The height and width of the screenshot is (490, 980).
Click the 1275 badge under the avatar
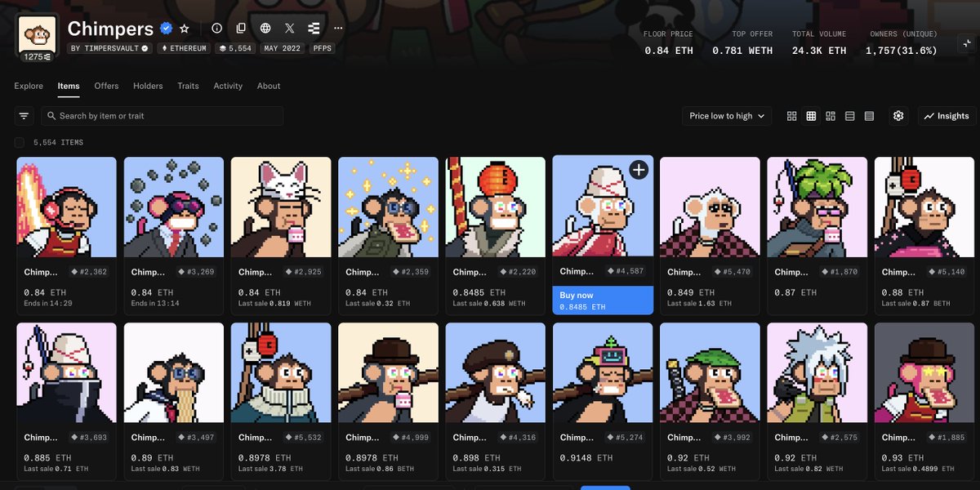[x=36, y=57]
